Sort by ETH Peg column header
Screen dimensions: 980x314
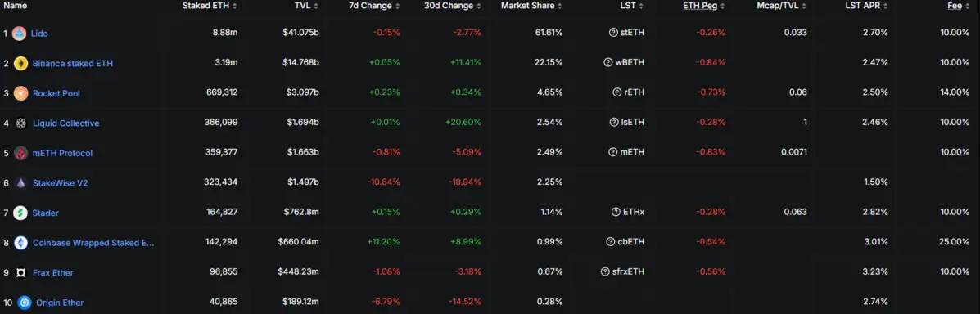pyautogui.click(x=704, y=6)
